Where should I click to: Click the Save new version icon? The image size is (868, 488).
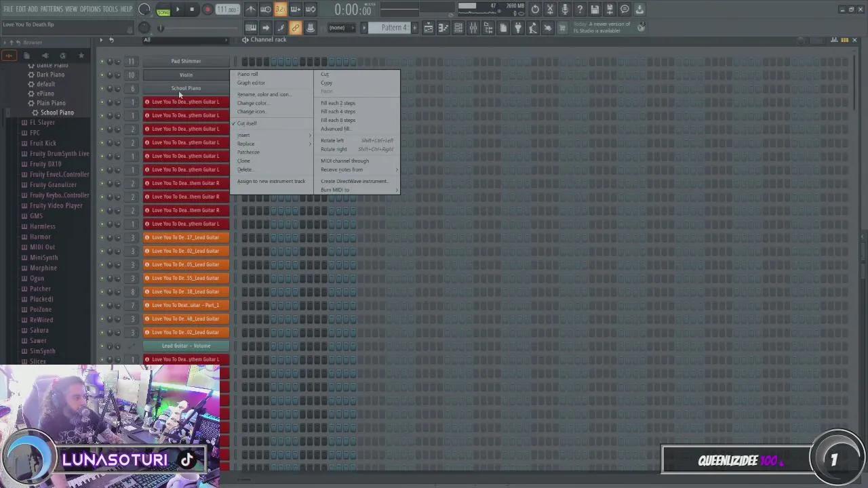point(610,9)
